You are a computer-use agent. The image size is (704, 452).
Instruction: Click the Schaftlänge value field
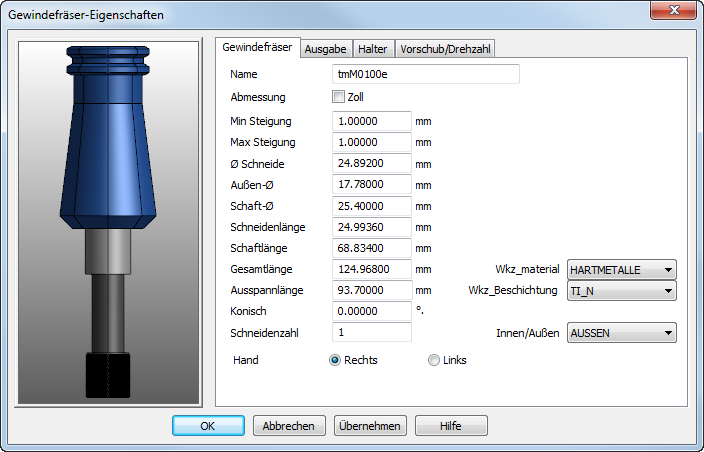(372, 248)
